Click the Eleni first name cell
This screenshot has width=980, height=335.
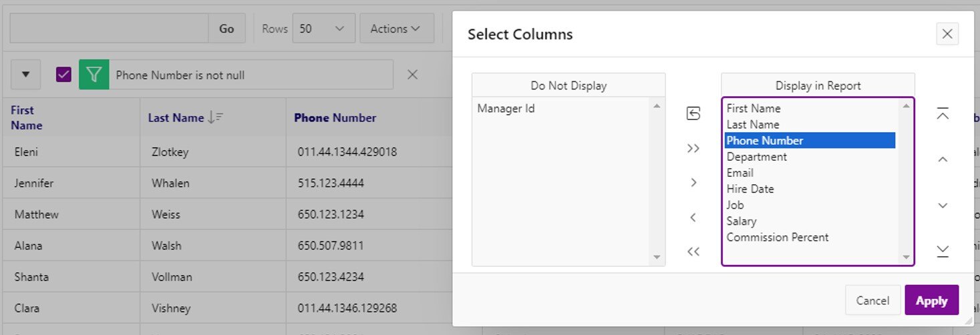pyautogui.click(x=26, y=151)
